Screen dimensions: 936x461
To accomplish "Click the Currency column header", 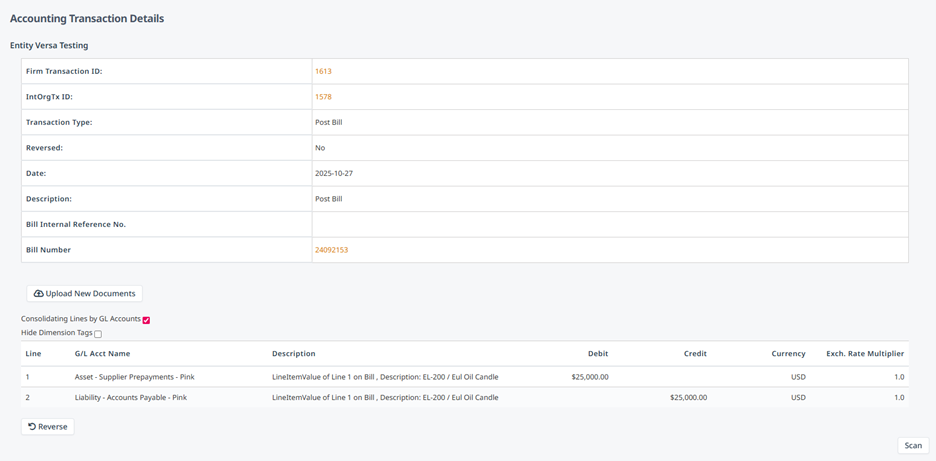I will point(788,354).
